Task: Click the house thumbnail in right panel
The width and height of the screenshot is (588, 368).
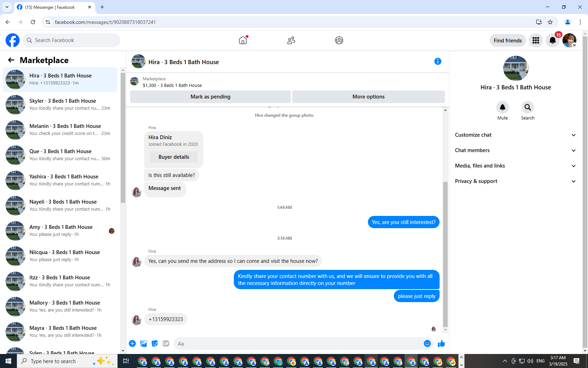Action: [516, 68]
